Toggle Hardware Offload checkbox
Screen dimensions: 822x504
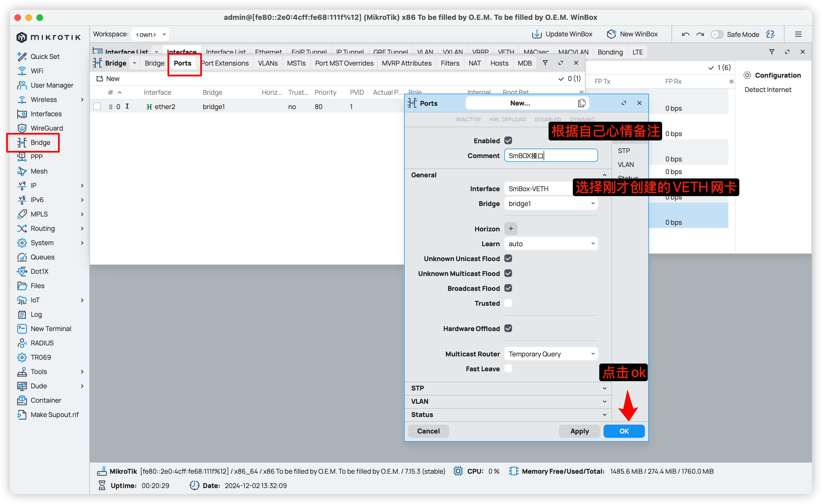[x=508, y=328]
